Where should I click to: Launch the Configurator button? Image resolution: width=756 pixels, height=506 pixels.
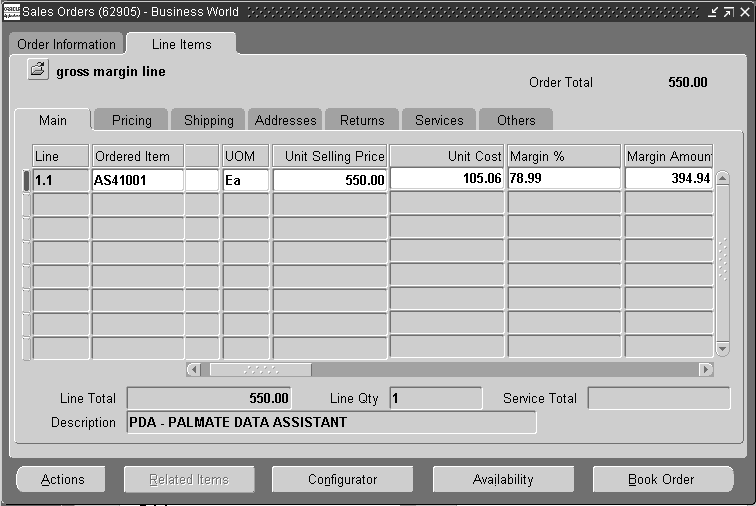click(342, 479)
